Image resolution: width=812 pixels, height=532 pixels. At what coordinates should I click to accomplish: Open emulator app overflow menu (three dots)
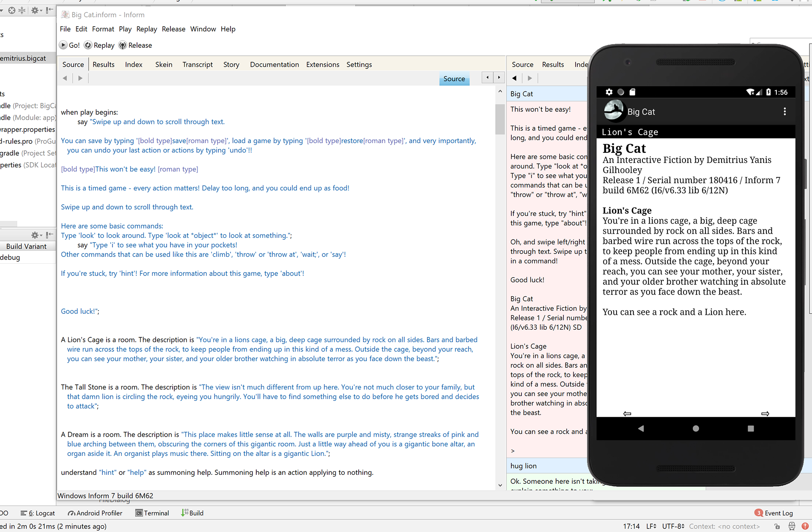click(x=785, y=111)
